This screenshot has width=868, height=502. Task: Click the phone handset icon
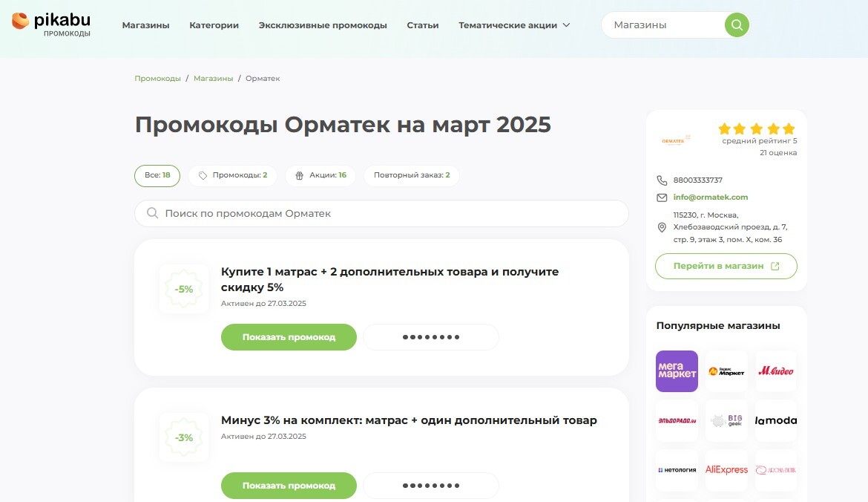[662, 180]
